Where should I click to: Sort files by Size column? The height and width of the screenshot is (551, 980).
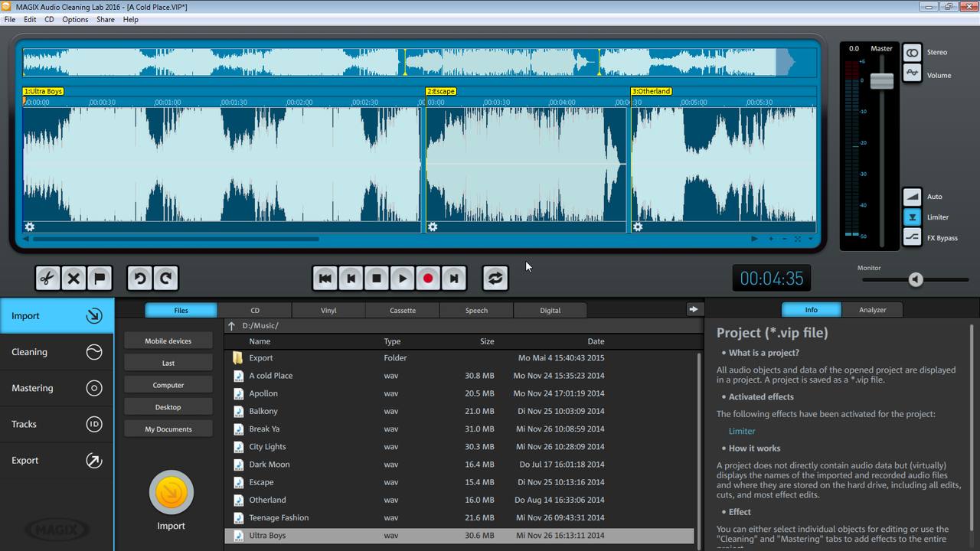[487, 341]
